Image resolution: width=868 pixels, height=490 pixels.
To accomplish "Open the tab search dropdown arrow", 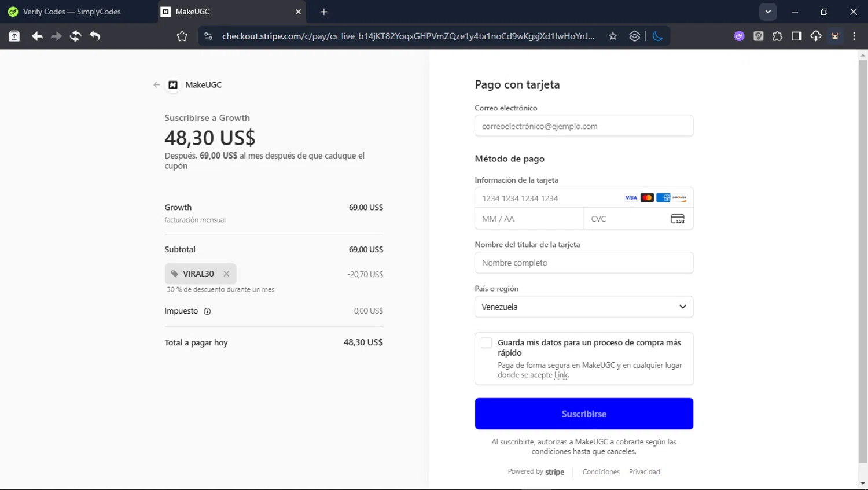I will pyautogui.click(x=768, y=12).
